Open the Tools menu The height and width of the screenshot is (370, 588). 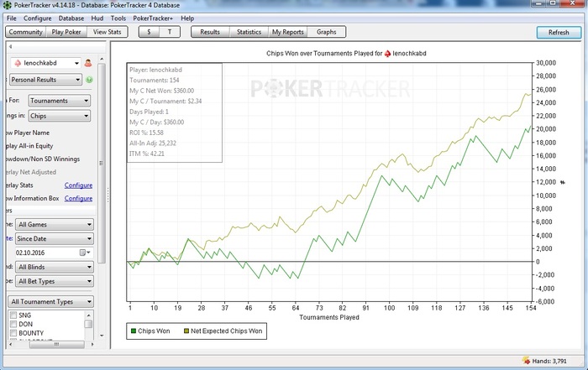[x=118, y=18]
